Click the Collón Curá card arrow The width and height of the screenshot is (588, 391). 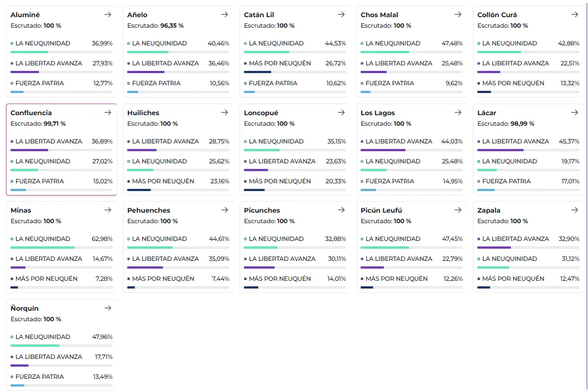point(575,15)
